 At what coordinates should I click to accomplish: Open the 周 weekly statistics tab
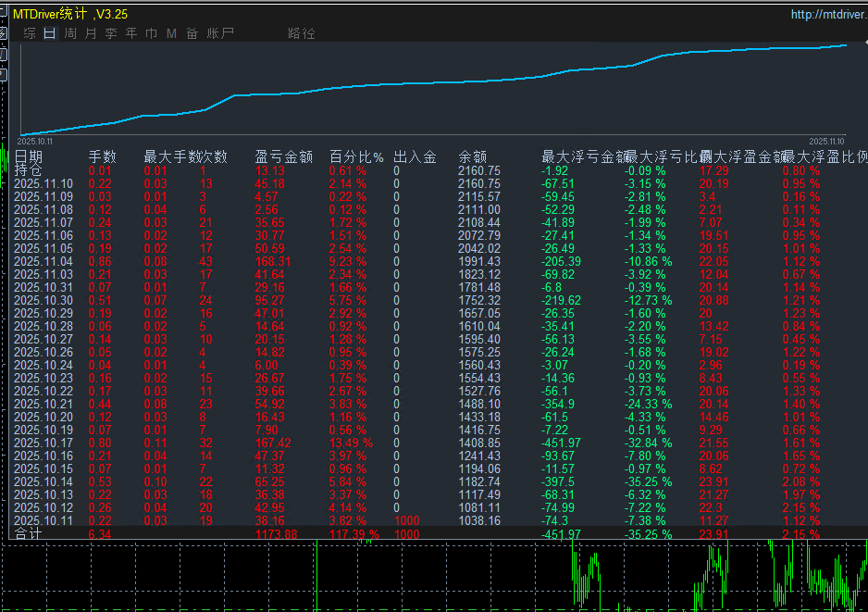click(x=70, y=33)
